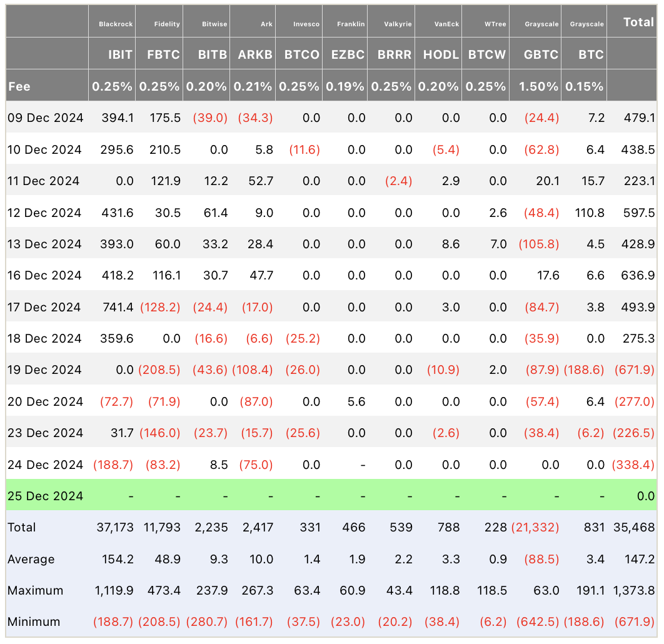Select the Fee row label

point(19,86)
